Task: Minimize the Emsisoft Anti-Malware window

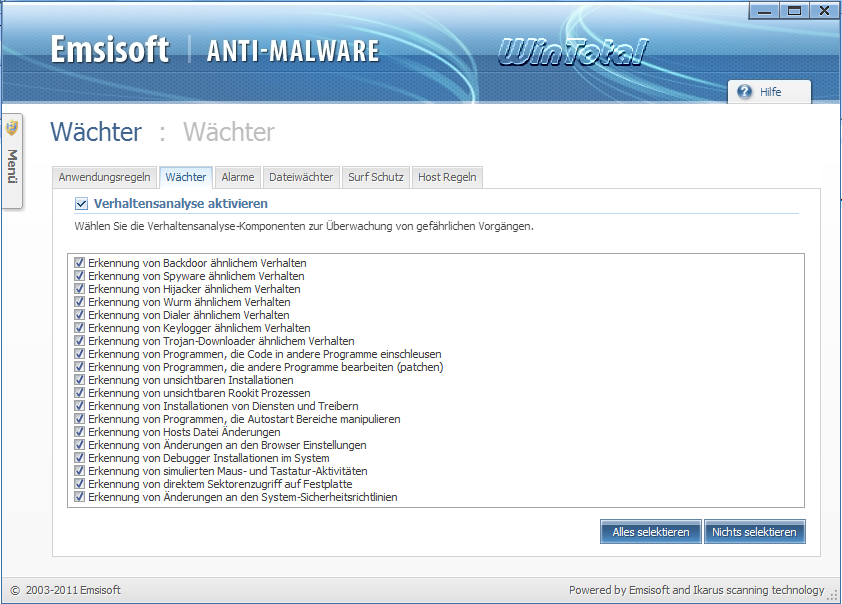Action: pyautogui.click(x=764, y=11)
